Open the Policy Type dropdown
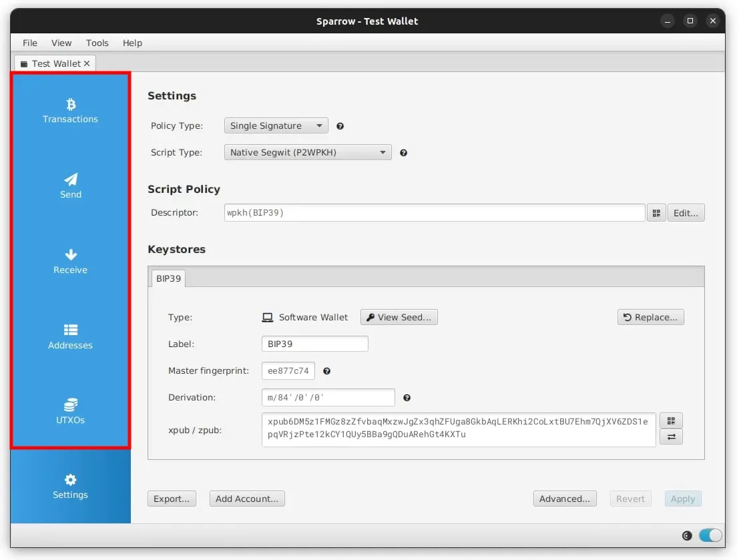739x560 pixels. pyautogui.click(x=276, y=126)
